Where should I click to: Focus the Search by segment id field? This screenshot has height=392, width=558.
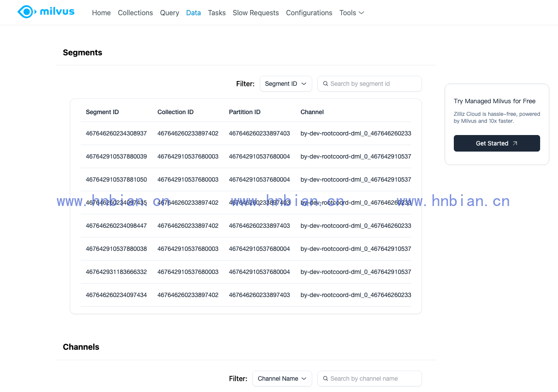point(370,84)
